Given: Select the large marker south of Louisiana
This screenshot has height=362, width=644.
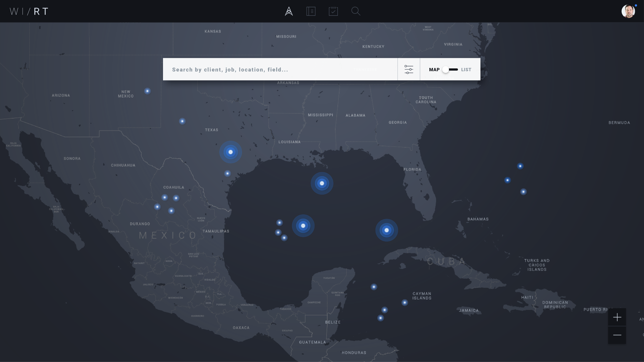Looking at the screenshot, I should click(322, 183).
